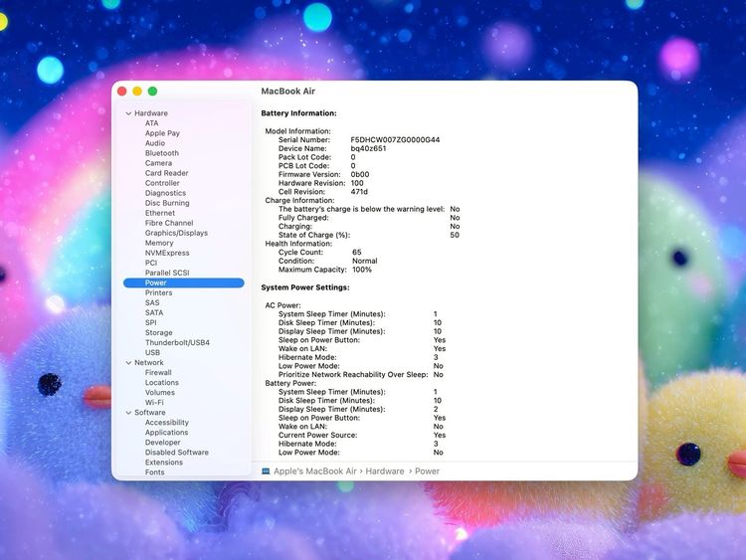Zoom the window with green button
Screen dimensions: 746x560
tap(152, 92)
